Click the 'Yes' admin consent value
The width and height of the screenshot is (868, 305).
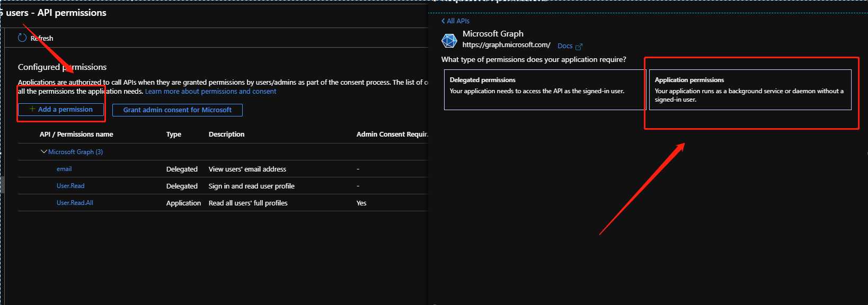(x=361, y=203)
